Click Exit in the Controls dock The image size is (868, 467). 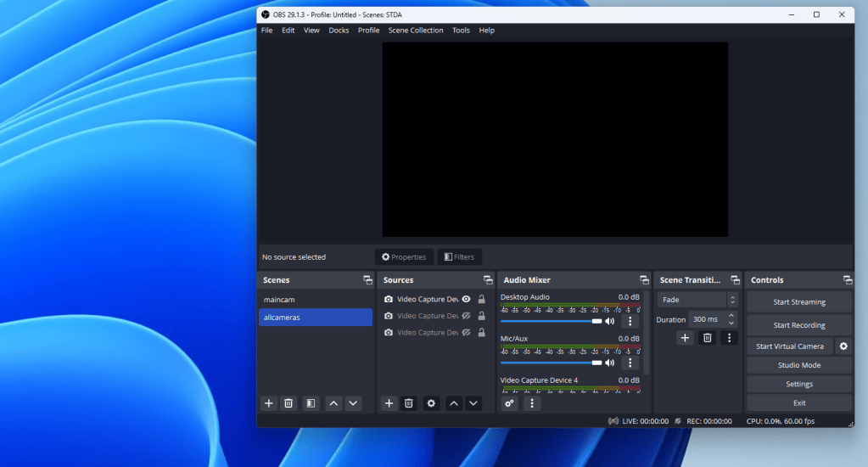click(798, 402)
